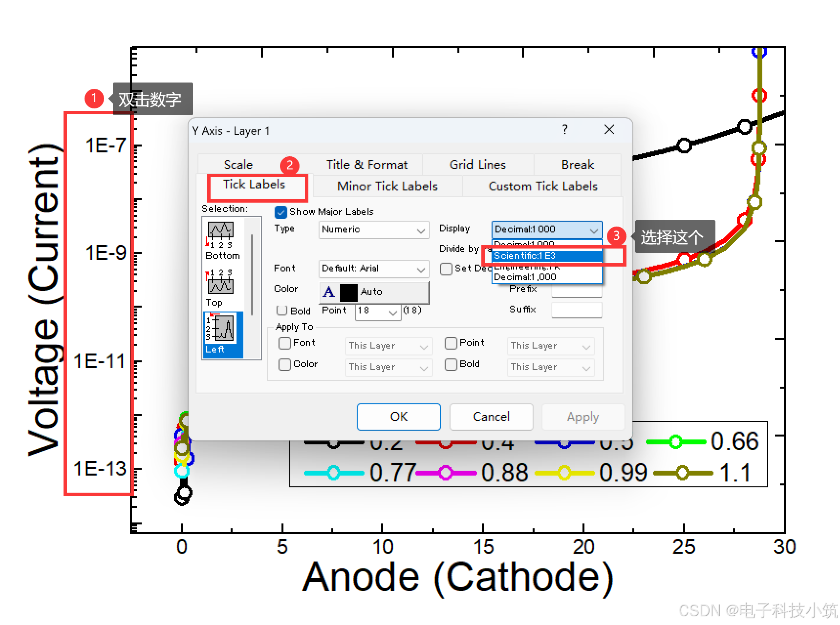Open the Point size dropdown showing 18
This screenshot has width=840, height=625.
378,311
